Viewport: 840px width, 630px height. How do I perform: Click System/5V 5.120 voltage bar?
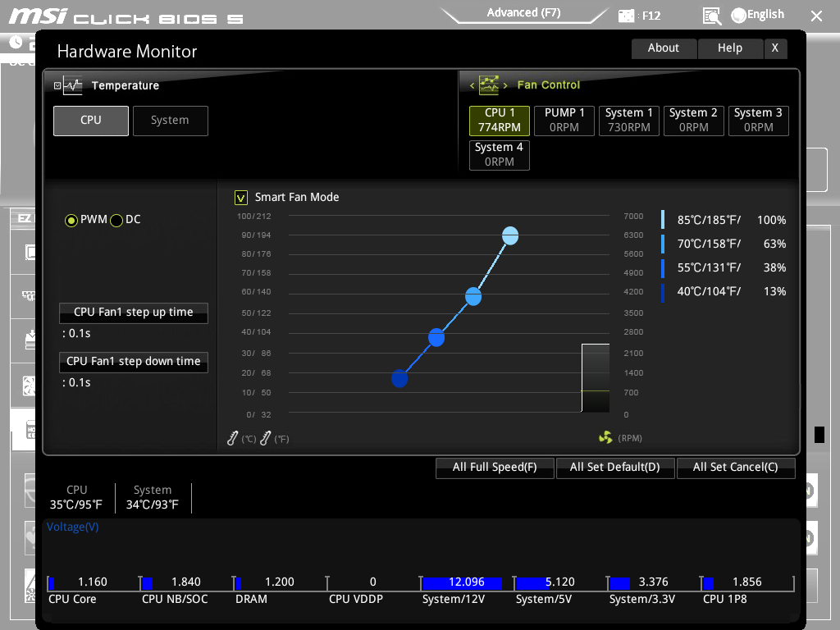click(x=560, y=582)
